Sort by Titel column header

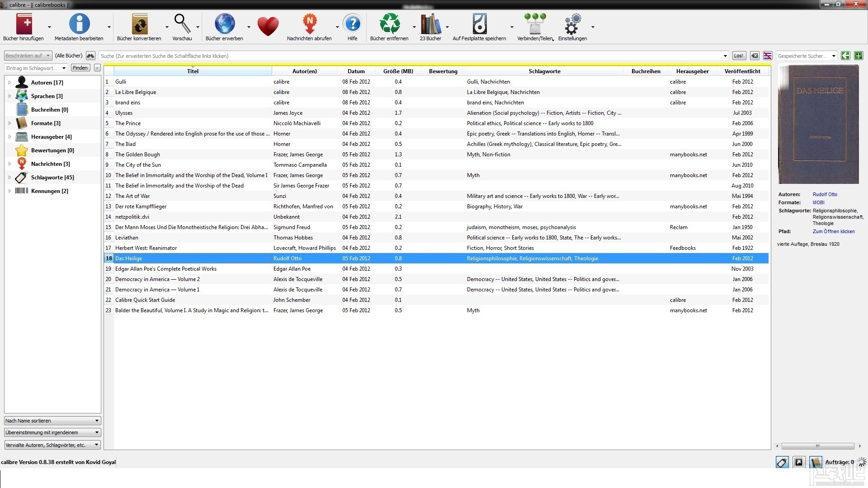[193, 71]
